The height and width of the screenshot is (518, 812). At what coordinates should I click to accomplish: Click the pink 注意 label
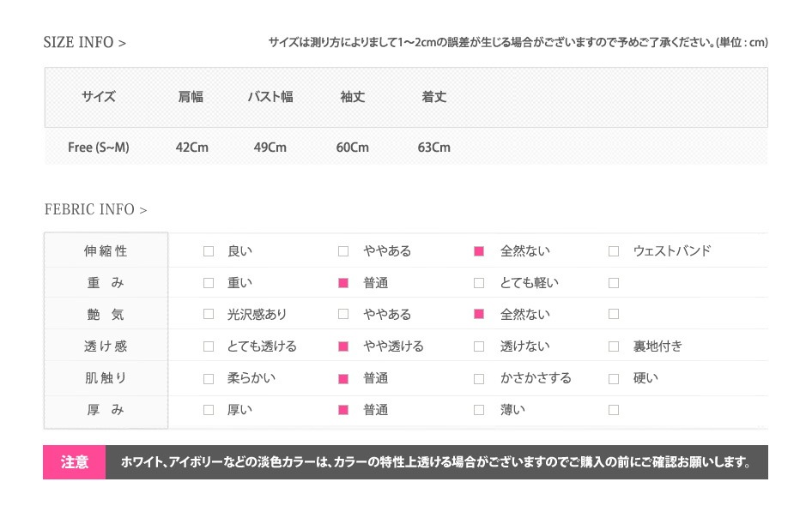(x=74, y=462)
